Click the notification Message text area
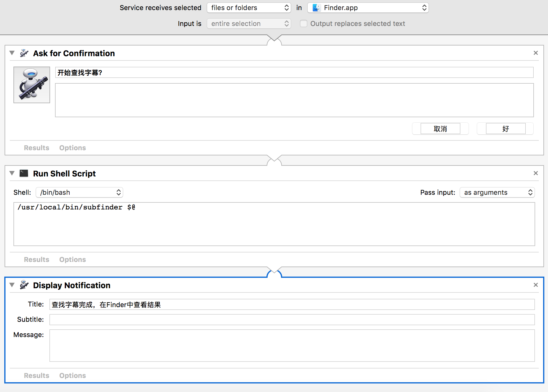 tap(292, 346)
